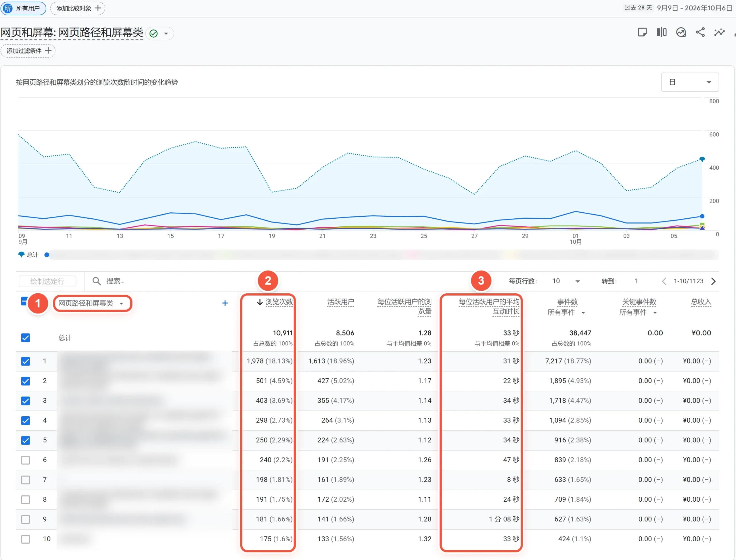Open 关键事件数 所有事件 dropdown
Screen dimensions: 736x560
[638, 312]
